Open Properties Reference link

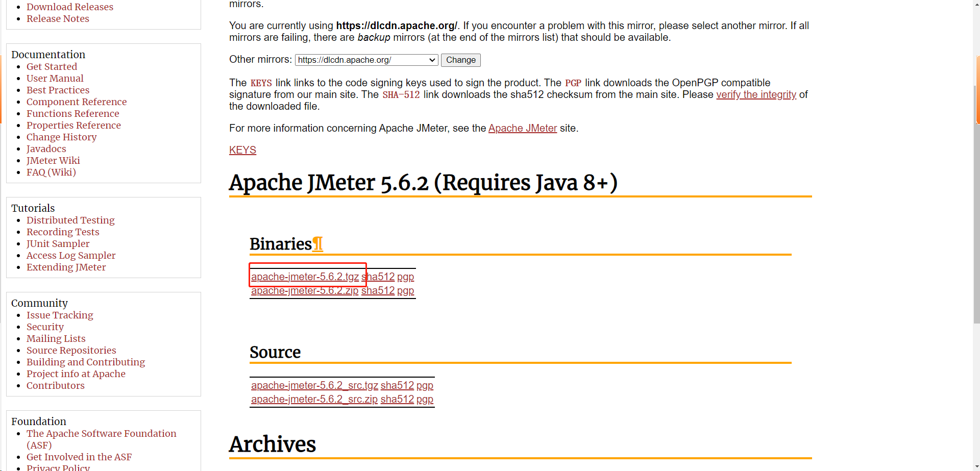73,125
